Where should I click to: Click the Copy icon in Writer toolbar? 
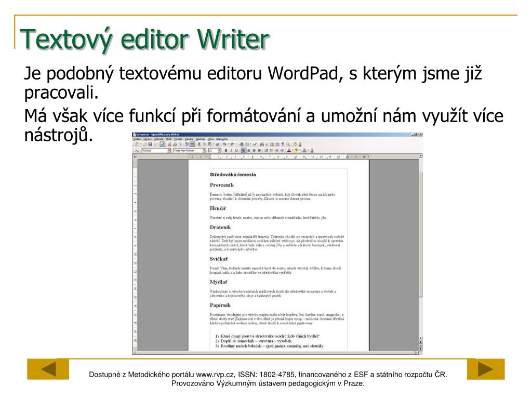[205, 144]
